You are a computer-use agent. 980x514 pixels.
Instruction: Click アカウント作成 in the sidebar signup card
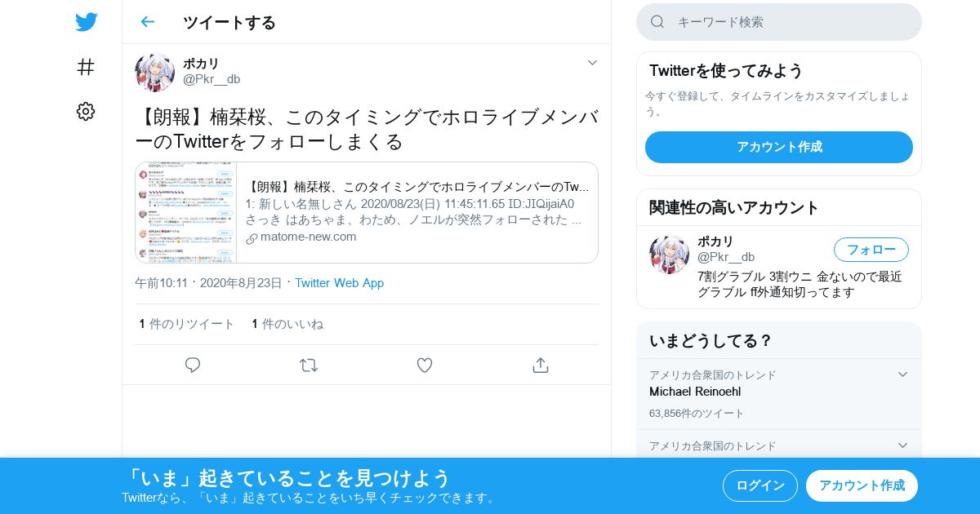(x=779, y=147)
